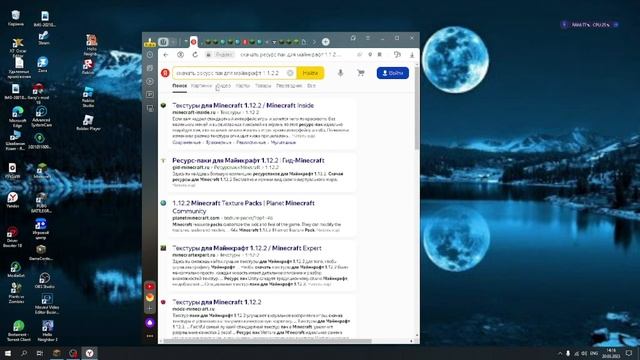Screen dimensions: 640x360
Task: Switch to the Видео tab
Action: (x=223, y=86)
